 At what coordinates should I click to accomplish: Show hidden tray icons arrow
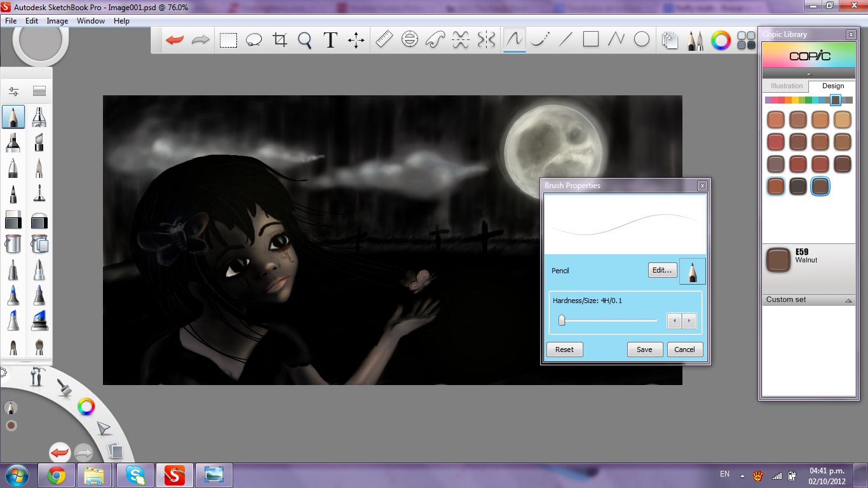tap(742, 475)
